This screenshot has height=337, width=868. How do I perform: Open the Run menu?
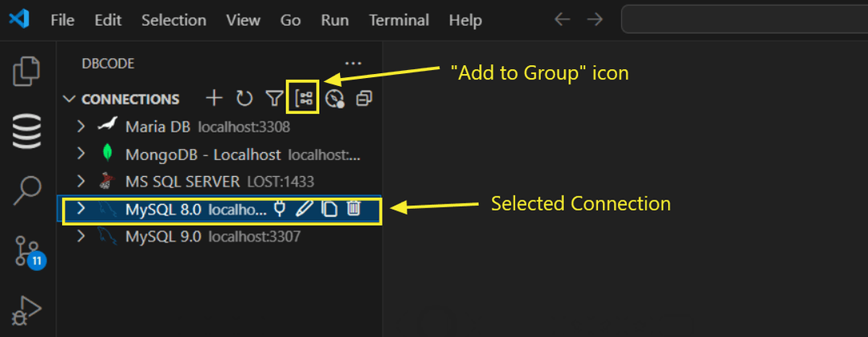[335, 20]
